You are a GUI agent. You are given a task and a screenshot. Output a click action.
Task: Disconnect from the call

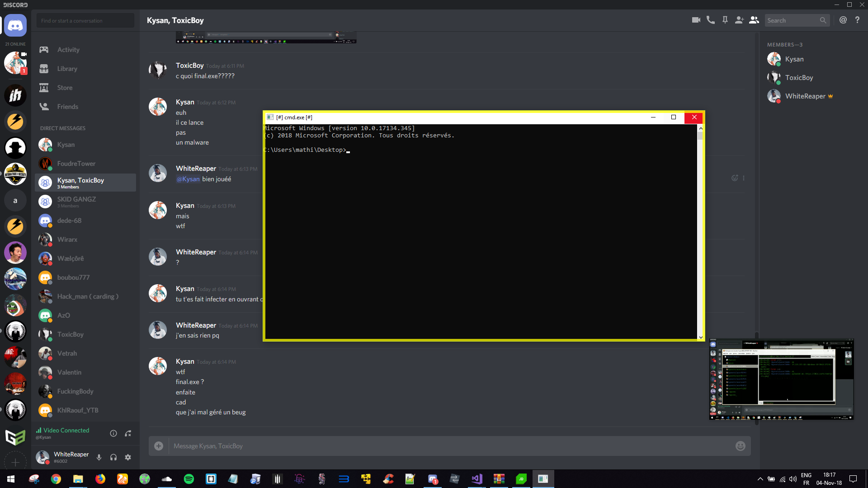pyautogui.click(x=128, y=433)
